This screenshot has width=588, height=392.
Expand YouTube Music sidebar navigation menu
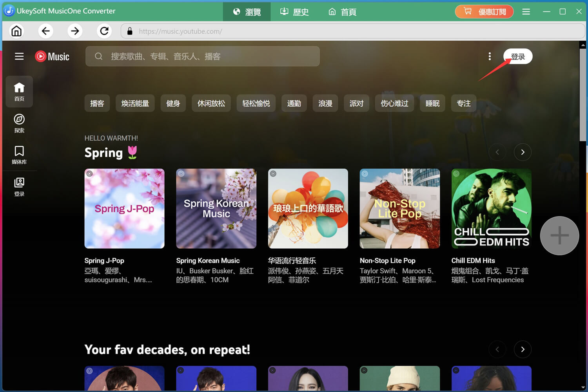coord(19,56)
